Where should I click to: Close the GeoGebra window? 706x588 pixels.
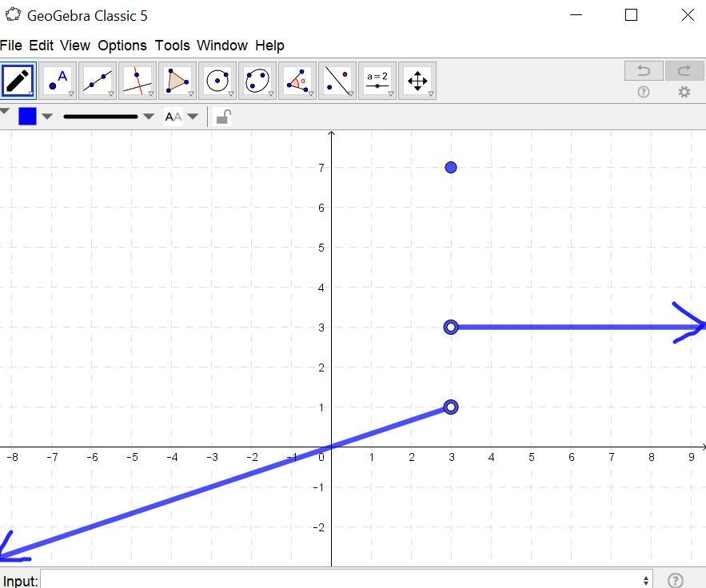[x=688, y=15]
